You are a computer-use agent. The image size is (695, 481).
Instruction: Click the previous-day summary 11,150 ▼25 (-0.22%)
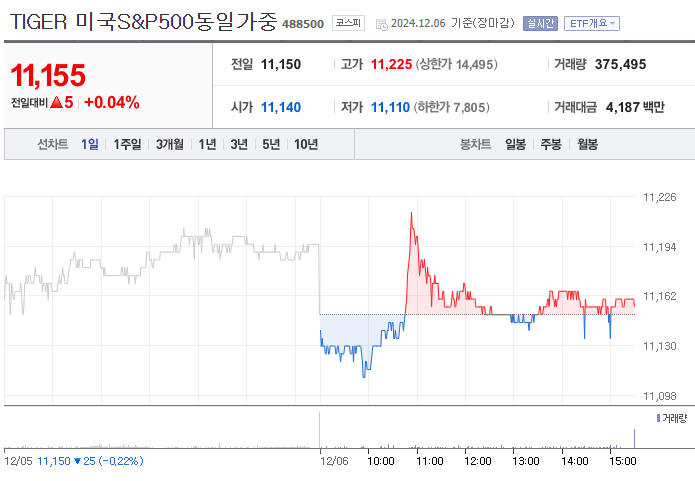[90, 461]
